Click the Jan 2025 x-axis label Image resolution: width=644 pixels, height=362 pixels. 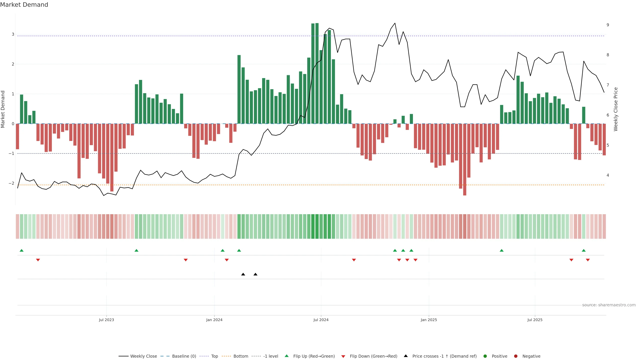tap(429, 320)
